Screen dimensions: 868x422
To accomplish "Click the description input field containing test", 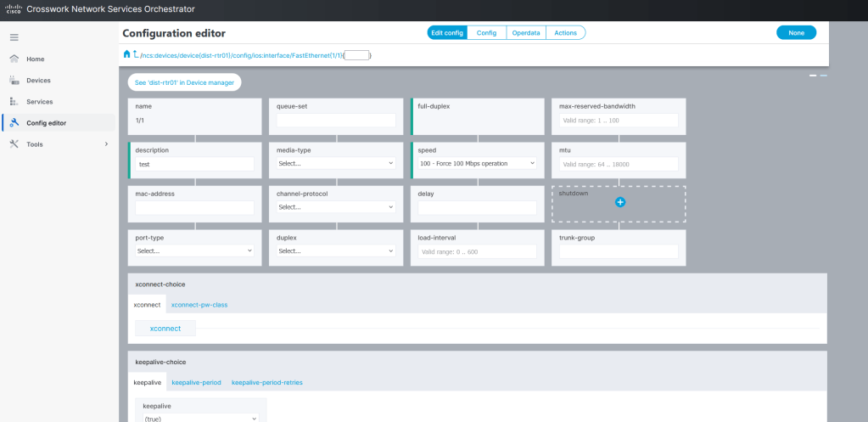I will pos(194,163).
